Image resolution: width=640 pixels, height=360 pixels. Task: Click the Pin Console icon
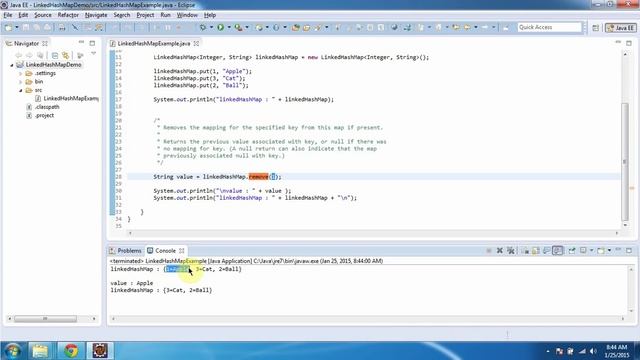point(572,251)
